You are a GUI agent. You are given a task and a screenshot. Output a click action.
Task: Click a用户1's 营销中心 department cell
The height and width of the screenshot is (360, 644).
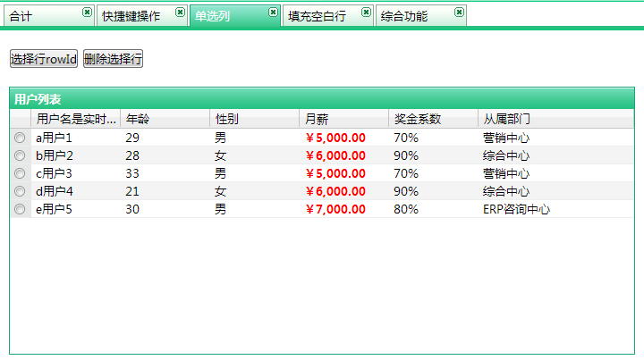point(556,138)
